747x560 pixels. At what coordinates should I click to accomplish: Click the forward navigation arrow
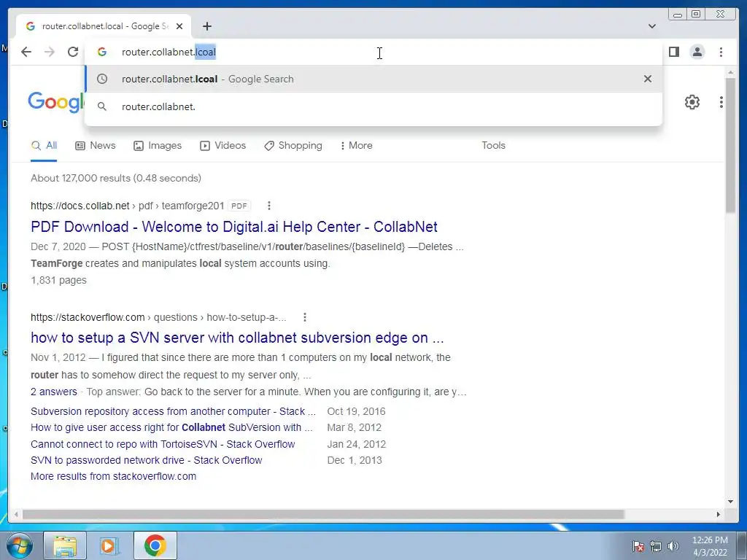click(x=50, y=52)
